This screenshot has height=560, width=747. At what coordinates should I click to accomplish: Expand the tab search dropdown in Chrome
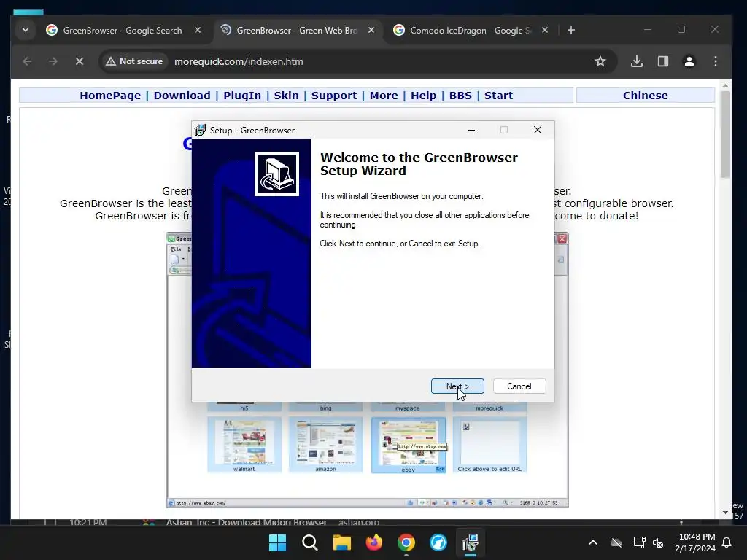(26, 30)
